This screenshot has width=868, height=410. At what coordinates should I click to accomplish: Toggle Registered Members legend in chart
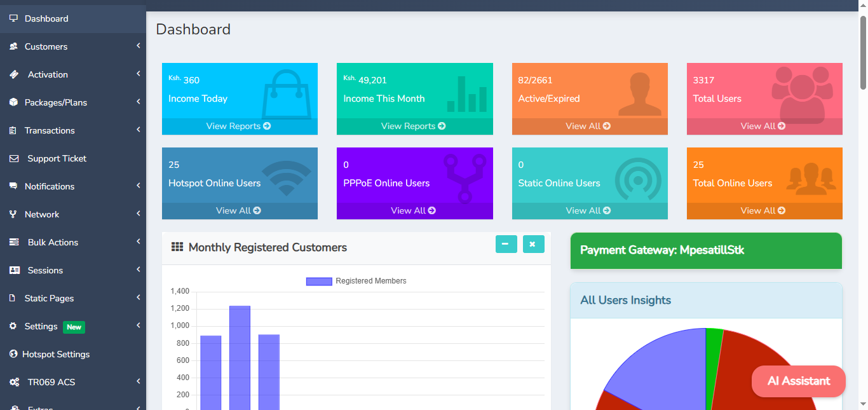tap(356, 281)
